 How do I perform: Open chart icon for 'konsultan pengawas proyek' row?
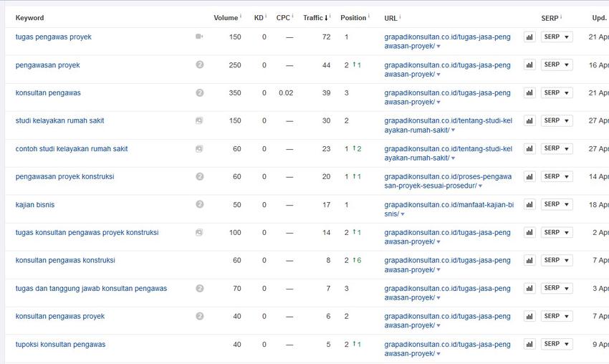coord(529,316)
